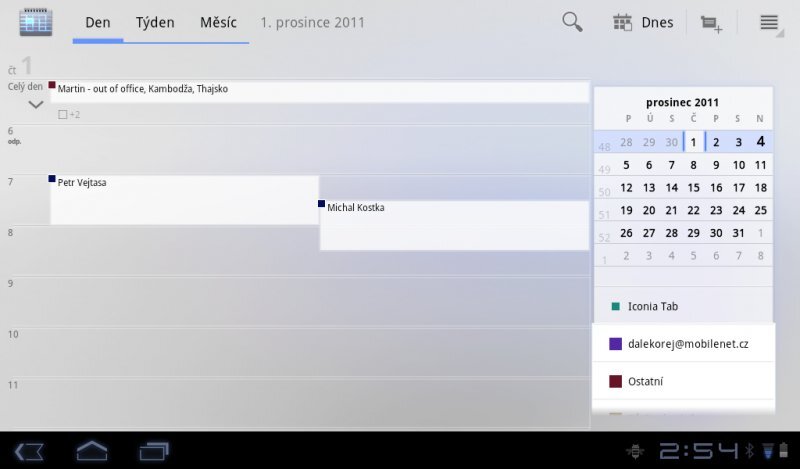Click the 1. prosince 2011 date label
Screen dimensions: 800x469
313,23
